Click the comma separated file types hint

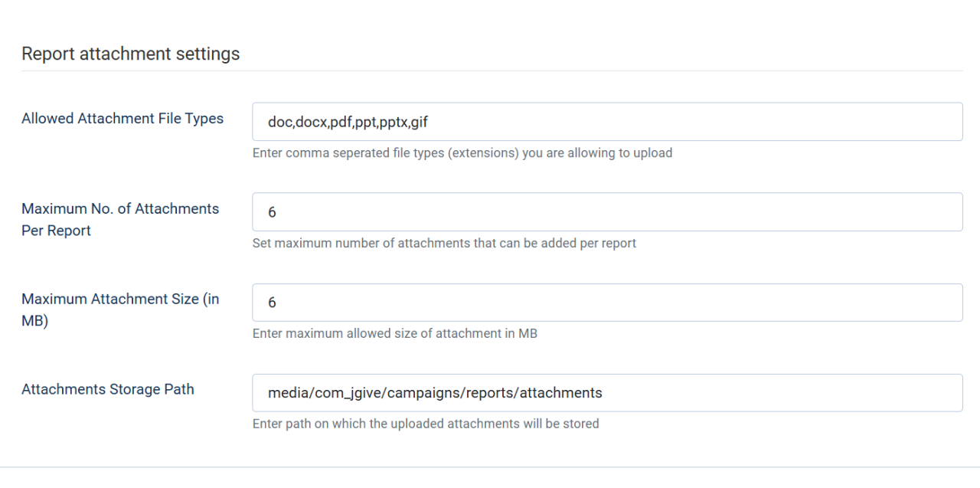pyautogui.click(x=462, y=153)
